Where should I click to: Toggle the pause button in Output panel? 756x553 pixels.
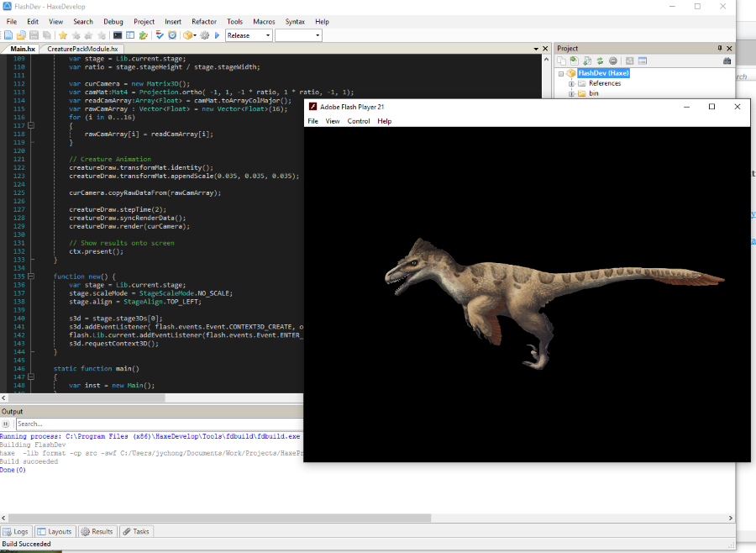click(x=7, y=424)
